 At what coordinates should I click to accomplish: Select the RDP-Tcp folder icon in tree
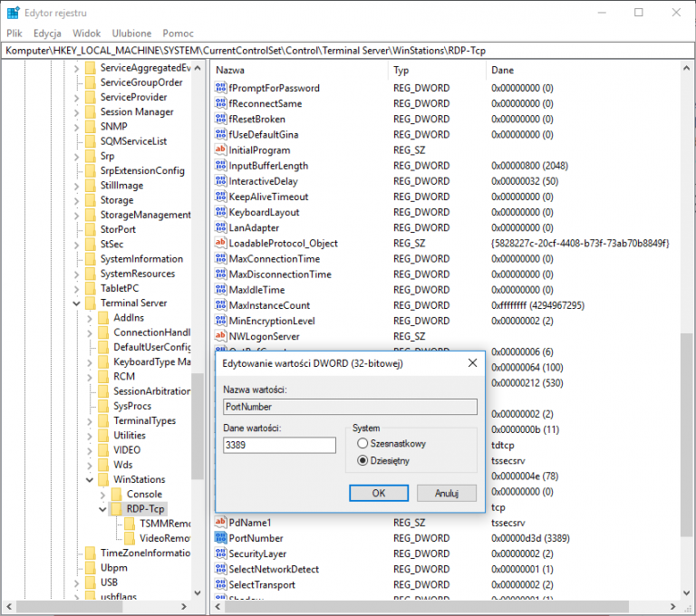(117, 509)
